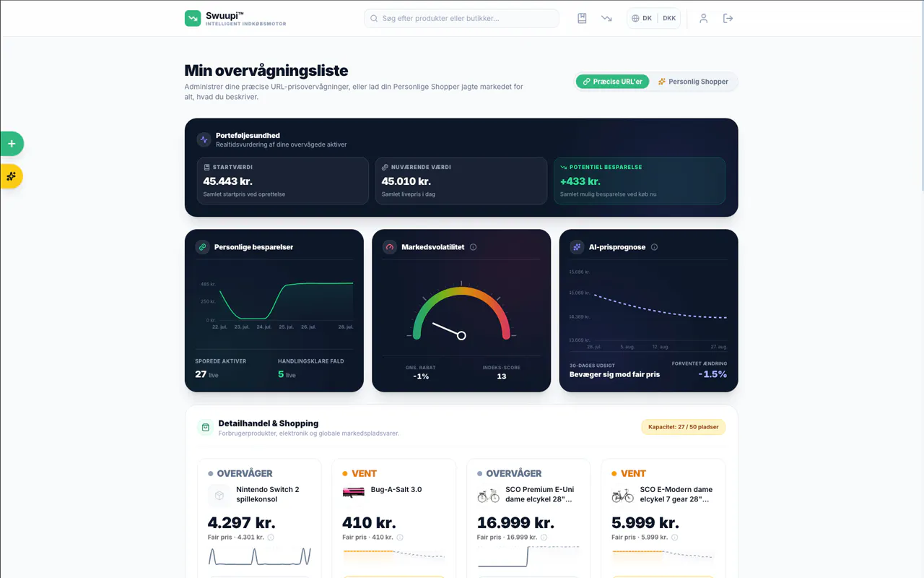Click the logout icon in header
Viewport: 924px width, 578px height.
click(728, 18)
